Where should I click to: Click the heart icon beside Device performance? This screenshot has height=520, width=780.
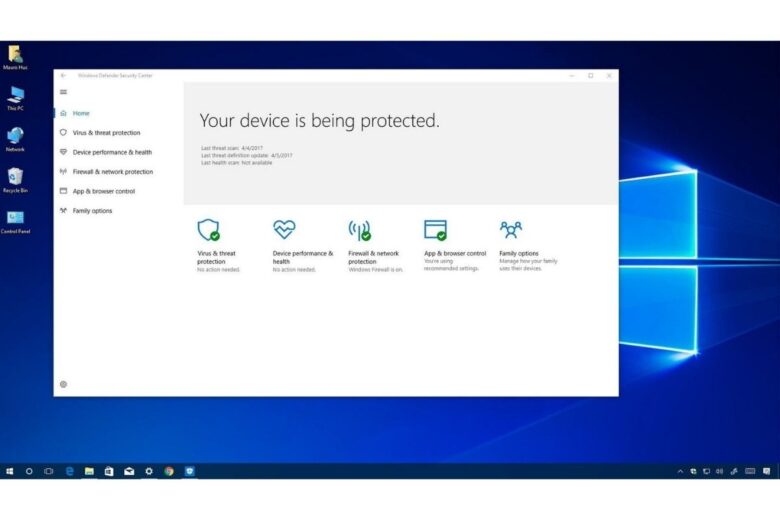pos(63,152)
